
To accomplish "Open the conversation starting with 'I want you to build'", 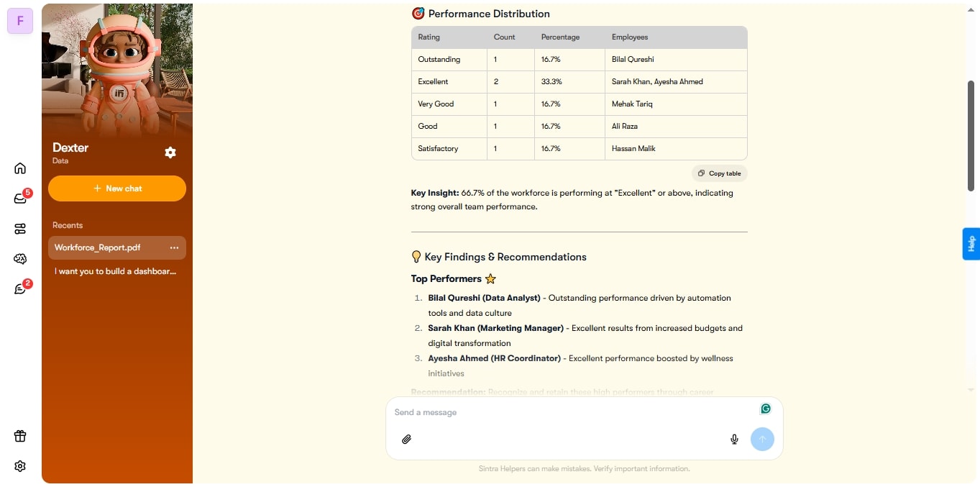I will (115, 271).
